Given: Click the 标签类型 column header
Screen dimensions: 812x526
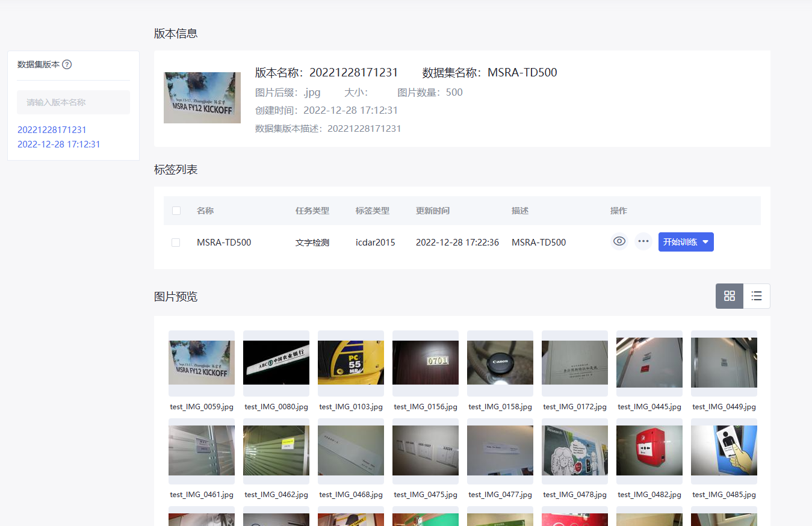Looking at the screenshot, I should coord(373,211).
